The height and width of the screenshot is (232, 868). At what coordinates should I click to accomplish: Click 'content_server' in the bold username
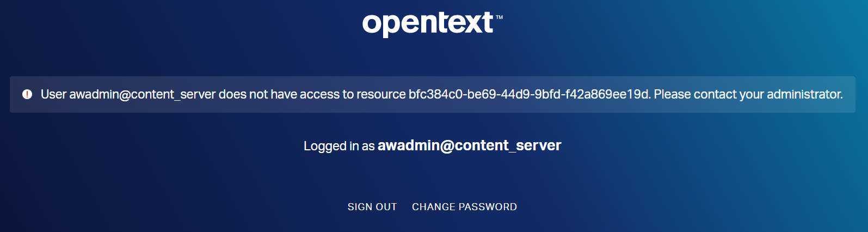(x=508, y=145)
